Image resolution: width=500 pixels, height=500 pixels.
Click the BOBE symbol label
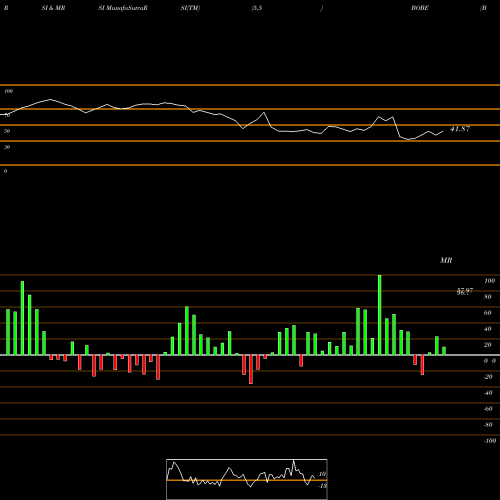coord(420,8)
